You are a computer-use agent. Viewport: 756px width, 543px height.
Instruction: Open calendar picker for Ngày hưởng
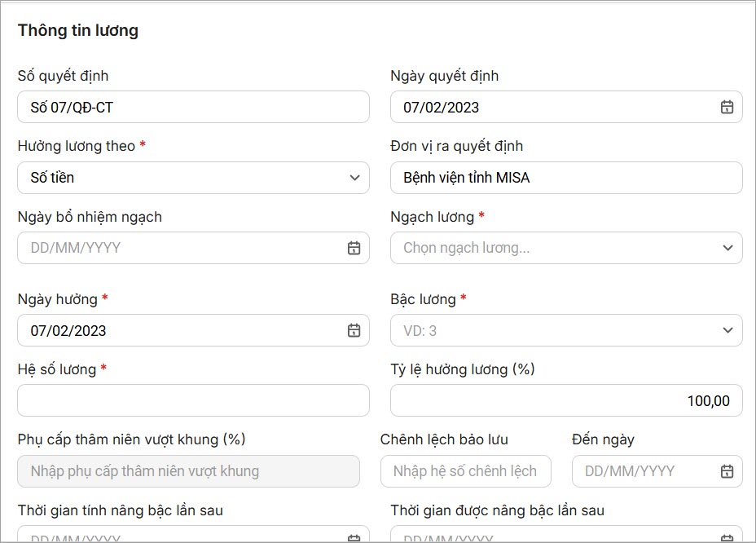pos(354,330)
